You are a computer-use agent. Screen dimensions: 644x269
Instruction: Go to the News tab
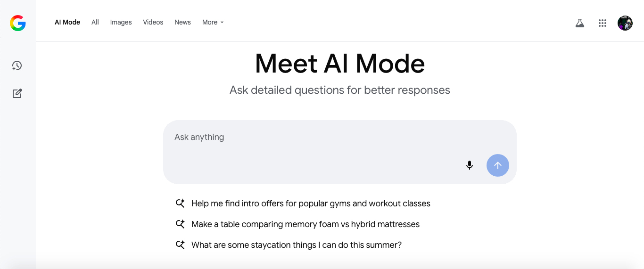point(182,22)
